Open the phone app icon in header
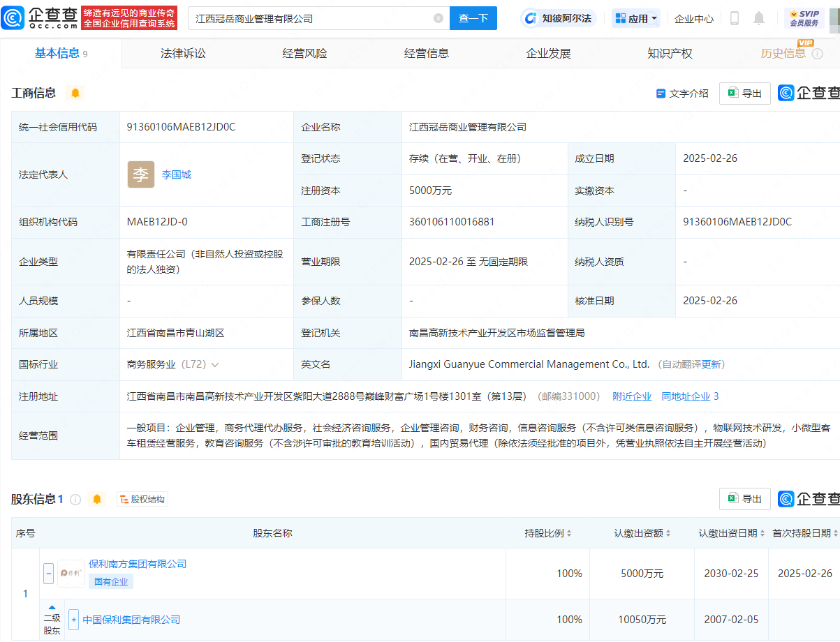Image resolution: width=840 pixels, height=642 pixels. [735, 18]
